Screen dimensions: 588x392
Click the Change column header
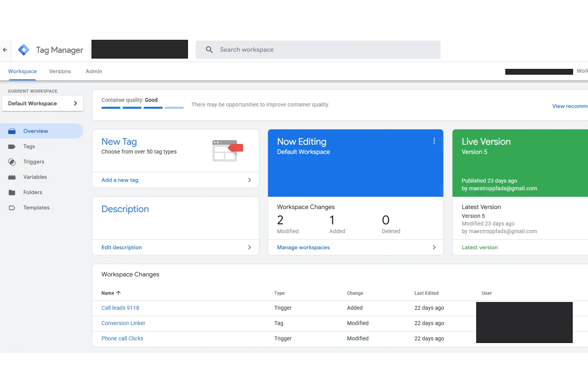point(355,293)
